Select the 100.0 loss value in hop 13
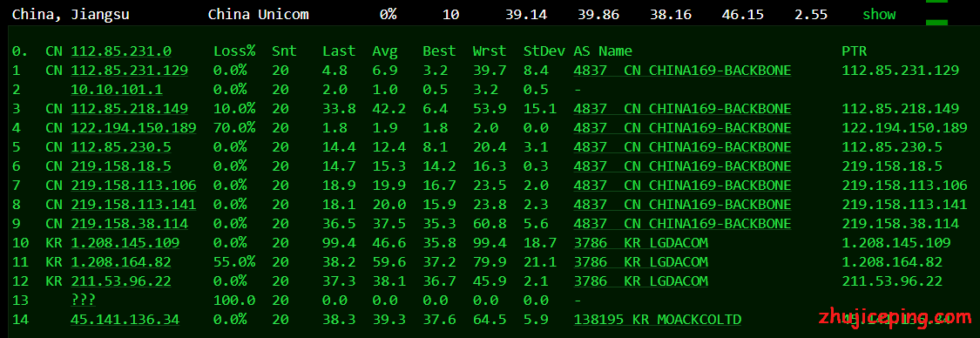 pyautogui.click(x=234, y=301)
